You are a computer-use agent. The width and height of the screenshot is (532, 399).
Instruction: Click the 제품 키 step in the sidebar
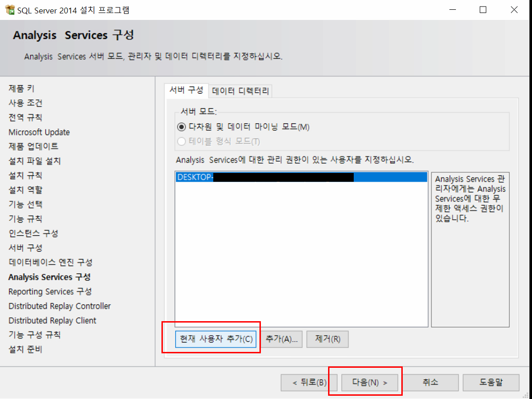[21, 89]
